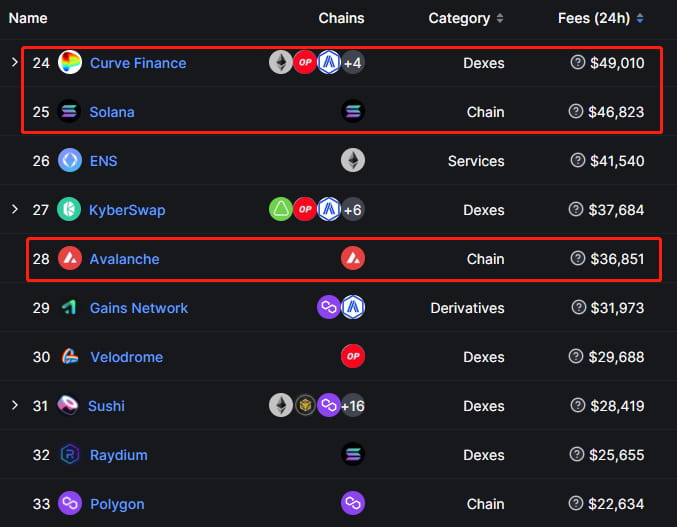
Task: Click the Raydium logo icon
Action: (70, 455)
